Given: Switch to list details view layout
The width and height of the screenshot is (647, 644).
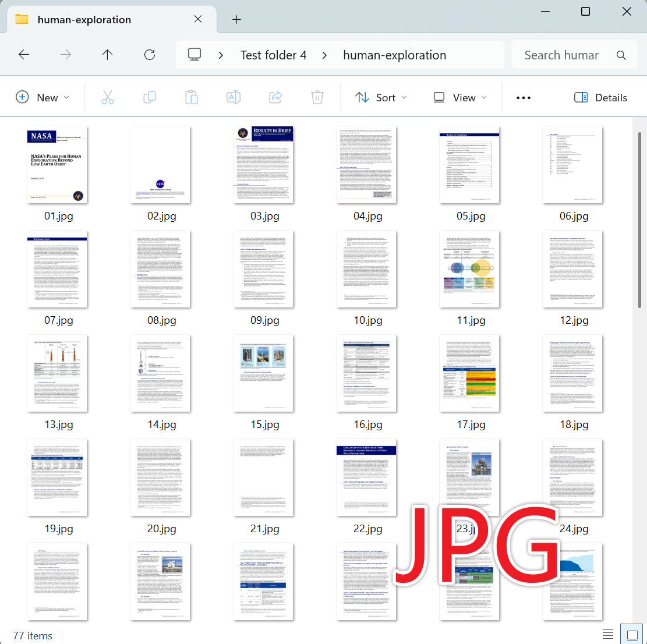Looking at the screenshot, I should point(608,634).
